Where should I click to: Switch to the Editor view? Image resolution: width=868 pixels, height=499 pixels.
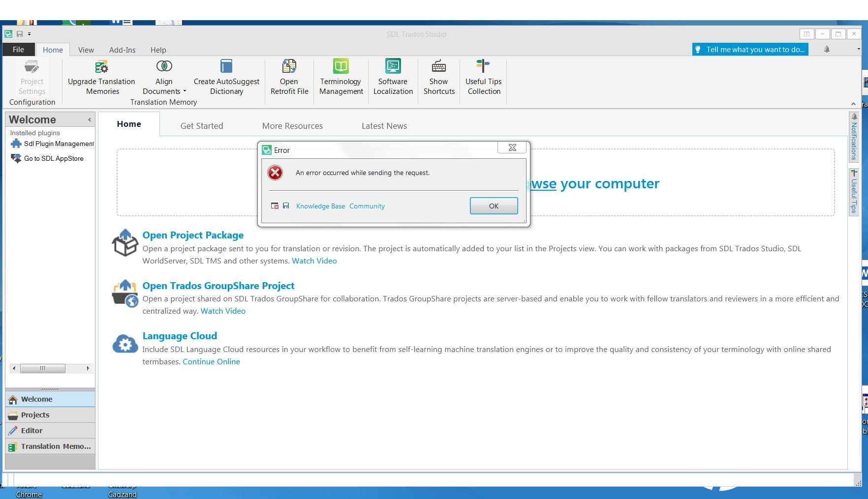(x=31, y=431)
